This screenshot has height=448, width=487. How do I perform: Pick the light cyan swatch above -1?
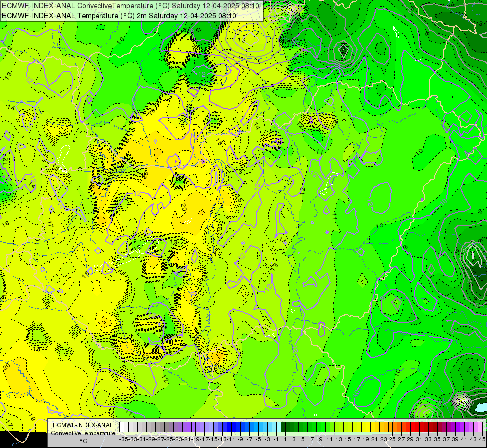tap(274, 427)
